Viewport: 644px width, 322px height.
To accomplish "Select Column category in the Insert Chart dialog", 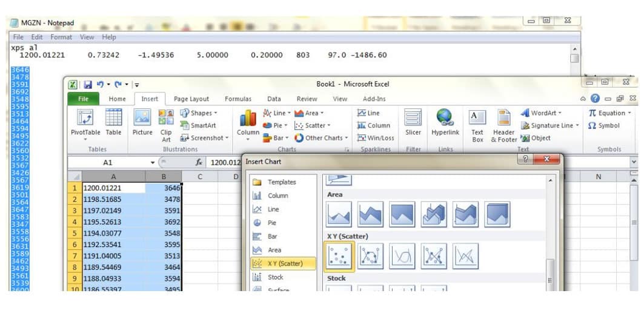I will (282, 195).
